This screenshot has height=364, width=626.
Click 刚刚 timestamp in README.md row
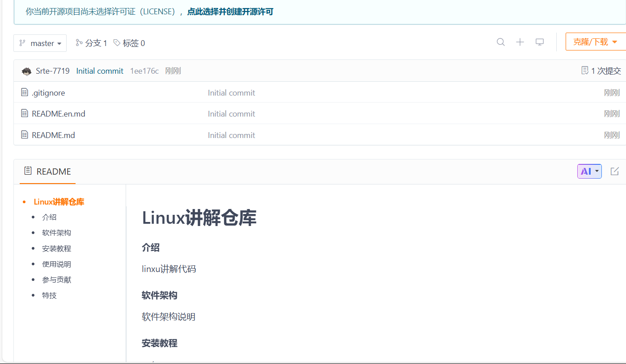pos(612,135)
